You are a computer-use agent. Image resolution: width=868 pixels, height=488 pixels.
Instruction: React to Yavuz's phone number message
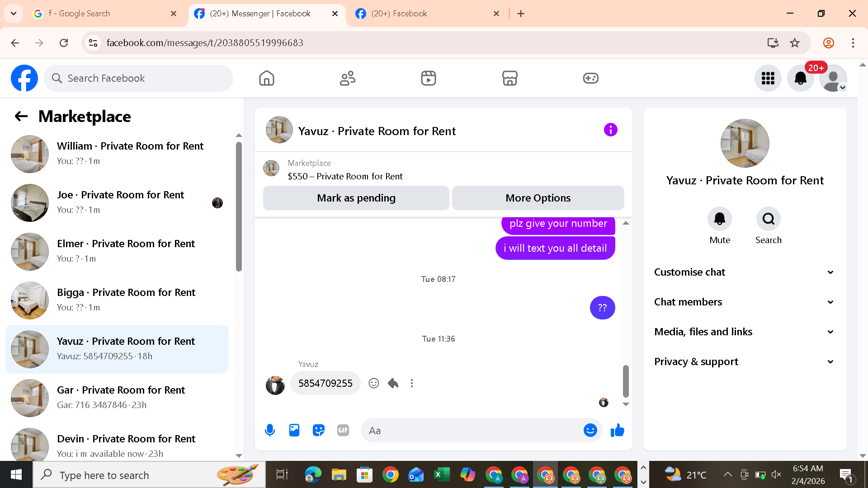pos(373,383)
